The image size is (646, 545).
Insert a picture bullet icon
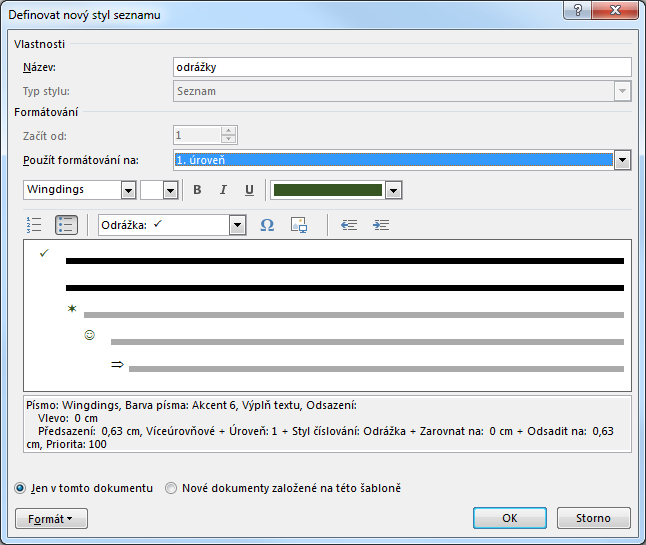click(x=299, y=225)
